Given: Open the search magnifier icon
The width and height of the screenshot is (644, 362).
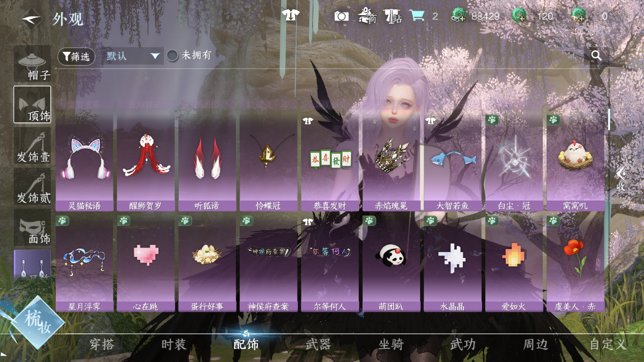Looking at the screenshot, I should pyautogui.click(x=596, y=56).
